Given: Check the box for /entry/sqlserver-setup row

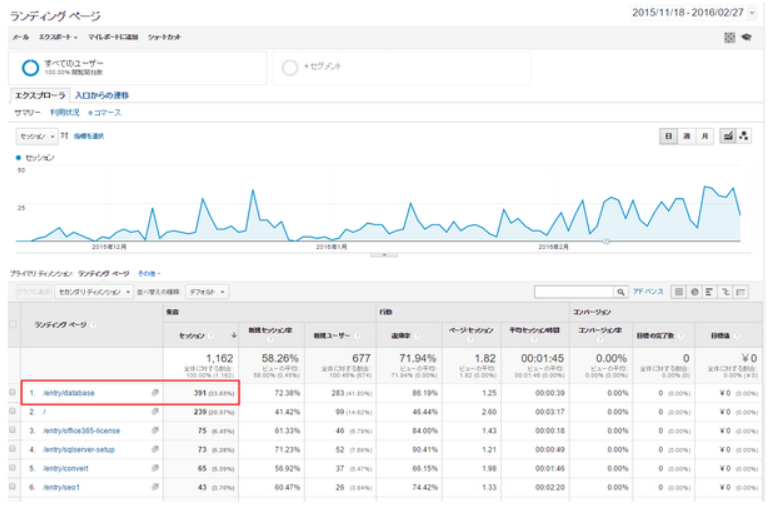Looking at the screenshot, I should click(12, 449).
